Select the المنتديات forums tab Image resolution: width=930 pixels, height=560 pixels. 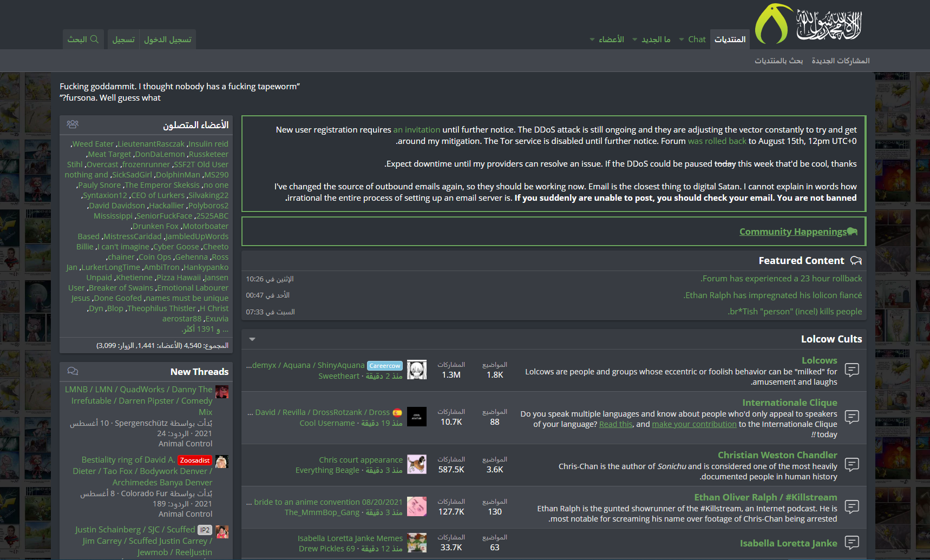coord(730,39)
